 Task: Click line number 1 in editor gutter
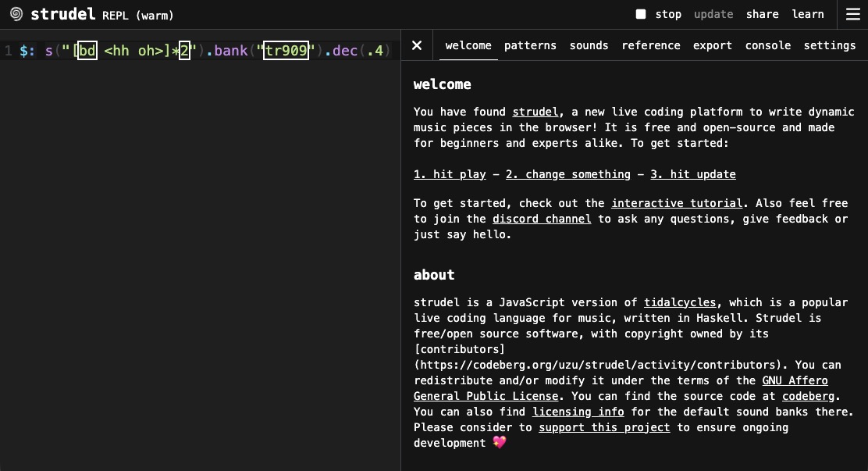[8, 51]
